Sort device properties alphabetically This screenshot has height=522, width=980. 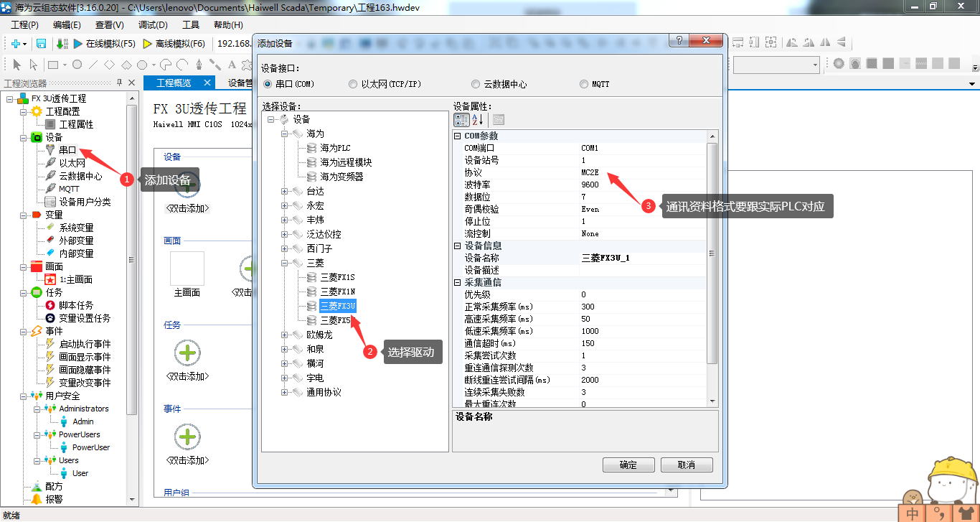tap(478, 120)
